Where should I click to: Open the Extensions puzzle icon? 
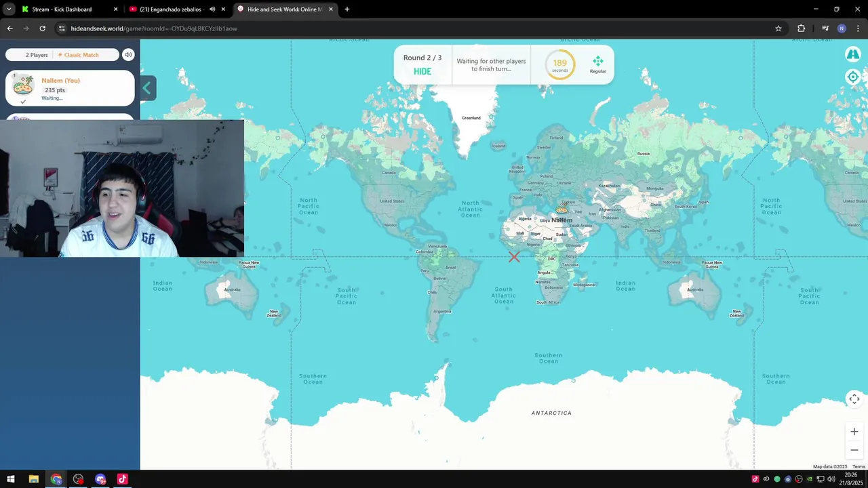pyautogui.click(x=802, y=28)
